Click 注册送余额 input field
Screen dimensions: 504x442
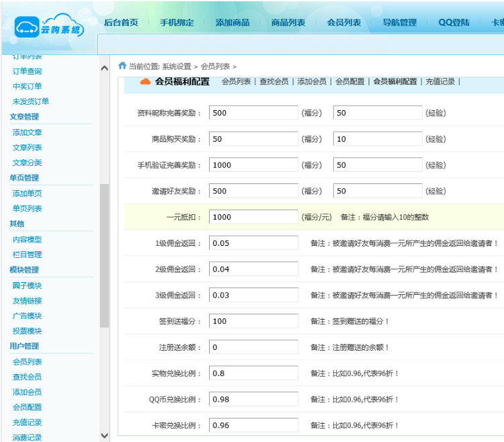tap(253, 347)
